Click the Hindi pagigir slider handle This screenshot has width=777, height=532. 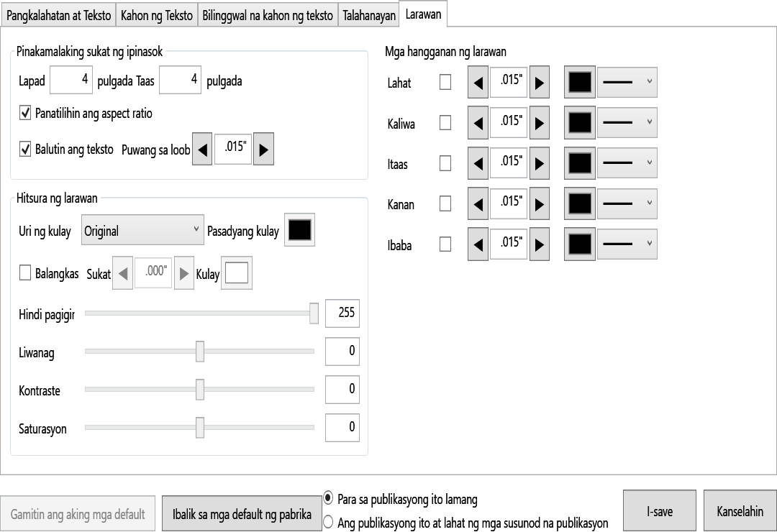[x=314, y=313]
